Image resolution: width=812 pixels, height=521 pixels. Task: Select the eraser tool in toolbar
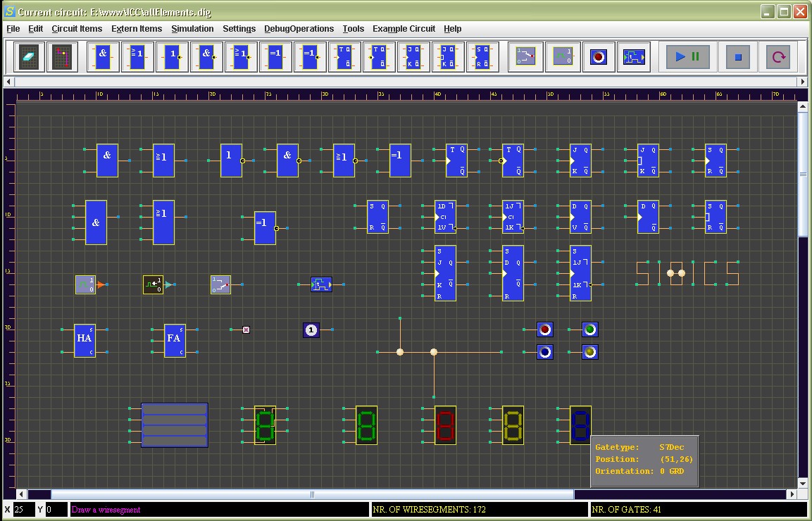28,57
